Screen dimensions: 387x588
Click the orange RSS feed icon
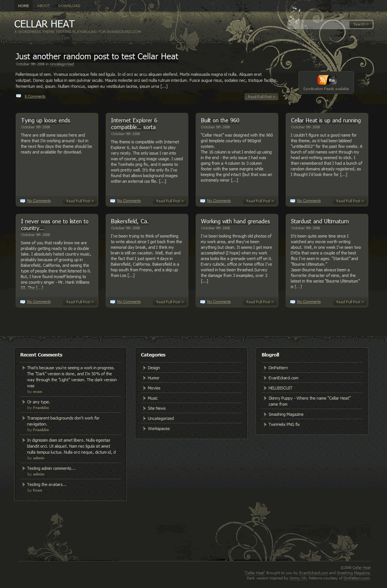322,80
